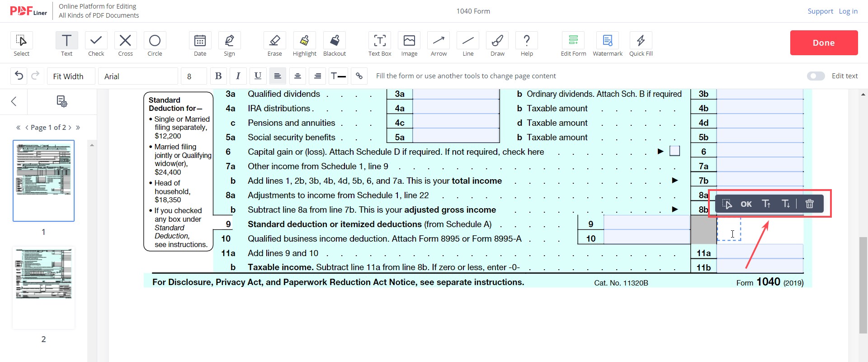This screenshot has height=362, width=868.
Task: Click the field for line 7b
Action: pyautogui.click(x=760, y=179)
